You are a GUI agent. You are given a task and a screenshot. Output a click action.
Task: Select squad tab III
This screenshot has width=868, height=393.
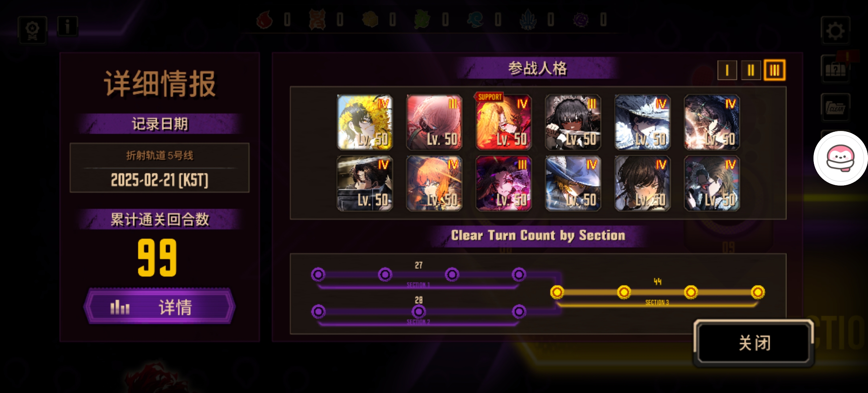click(x=775, y=70)
